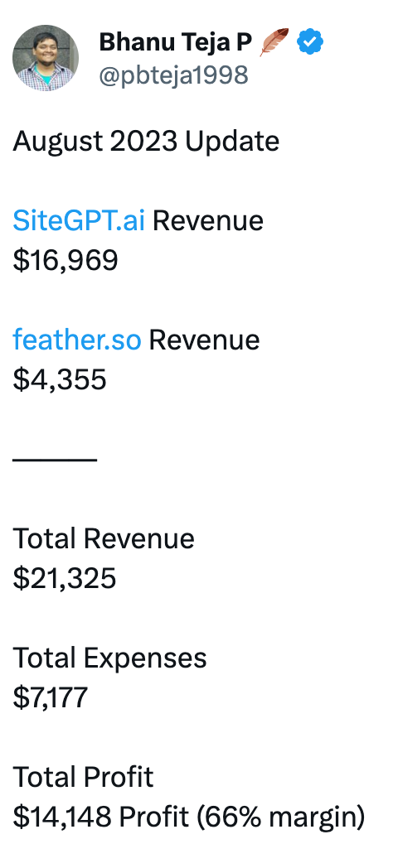Open the @pbteja1998 handle

[x=173, y=75]
